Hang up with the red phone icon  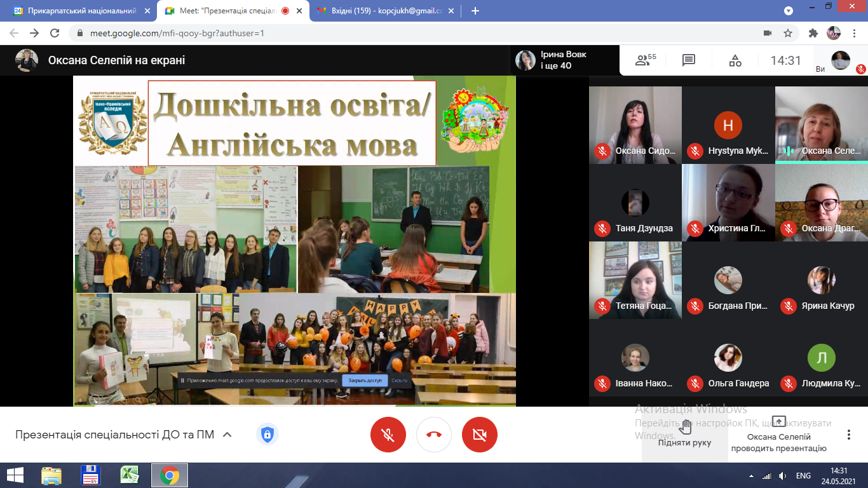click(x=434, y=435)
